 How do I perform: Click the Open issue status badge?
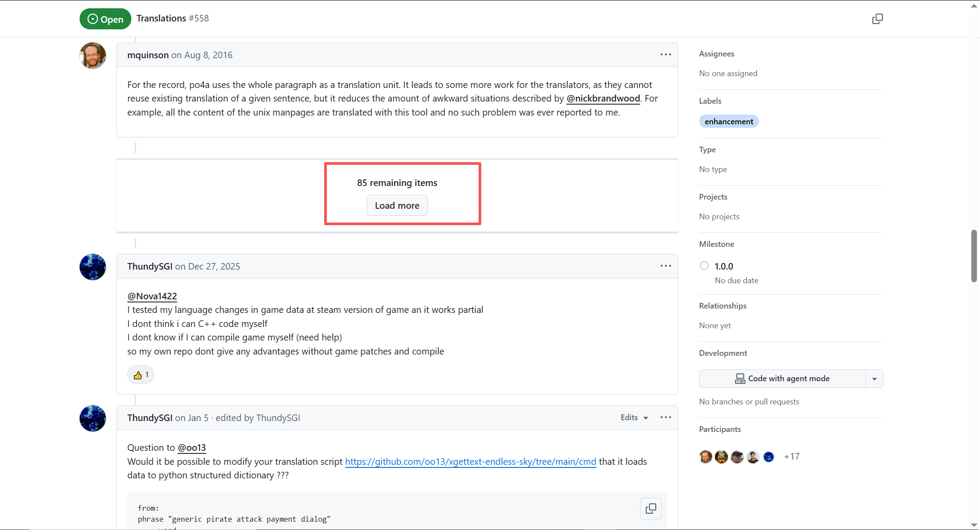(105, 19)
